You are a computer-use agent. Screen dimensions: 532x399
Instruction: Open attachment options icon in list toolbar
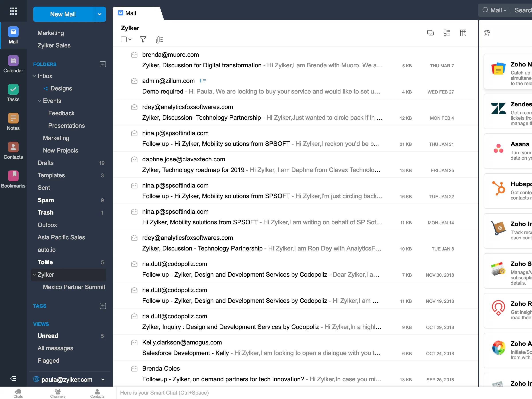click(x=159, y=40)
